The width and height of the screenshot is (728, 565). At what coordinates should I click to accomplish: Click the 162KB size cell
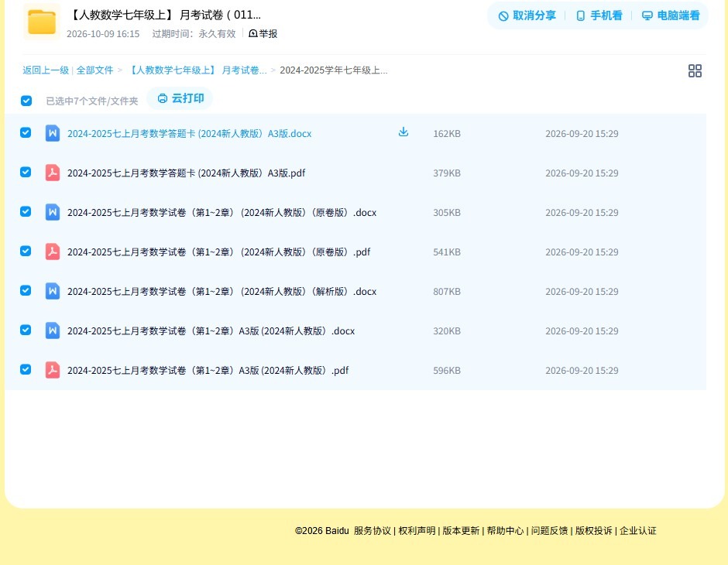pos(447,134)
